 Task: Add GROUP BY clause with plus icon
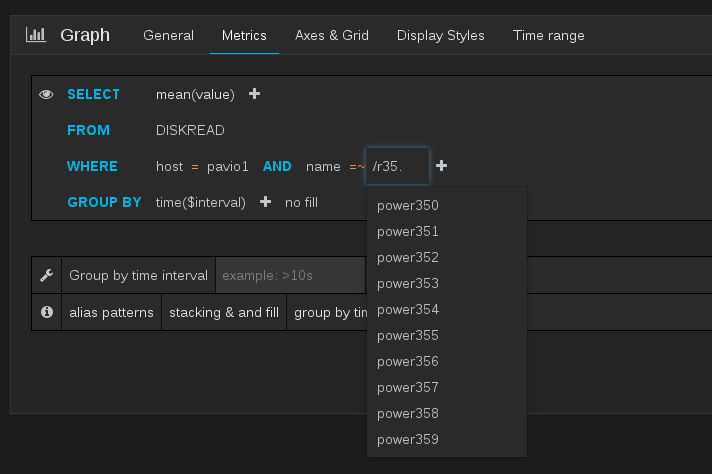coord(265,202)
